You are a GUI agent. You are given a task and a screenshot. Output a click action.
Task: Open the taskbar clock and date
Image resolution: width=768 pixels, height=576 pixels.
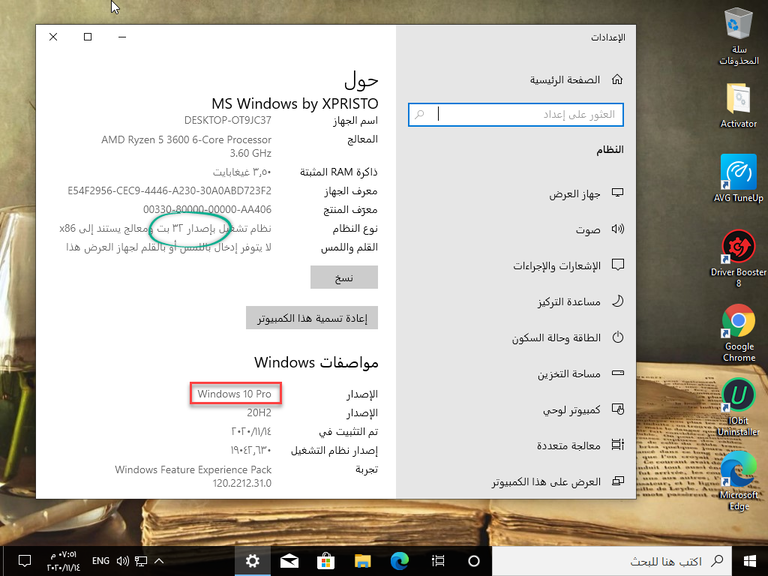pos(63,561)
